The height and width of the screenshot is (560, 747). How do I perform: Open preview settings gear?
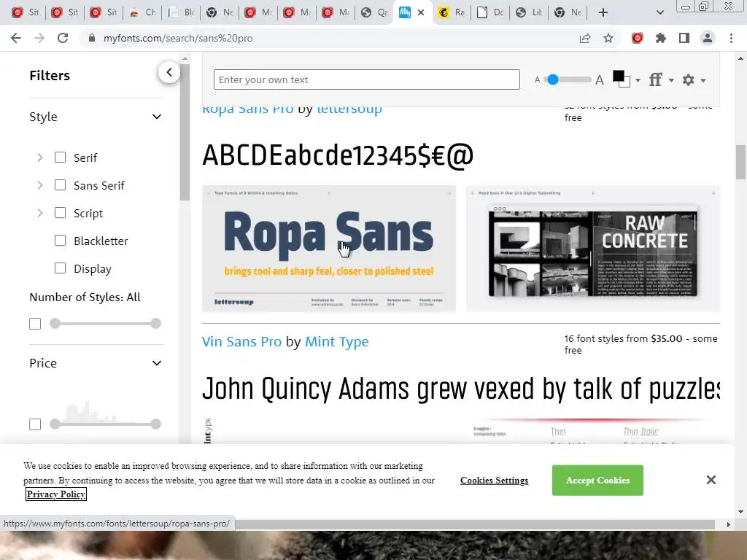coord(688,79)
